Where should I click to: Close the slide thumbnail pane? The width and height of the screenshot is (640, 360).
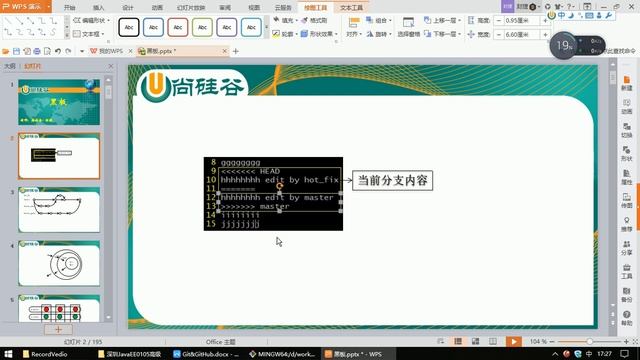click(111, 66)
